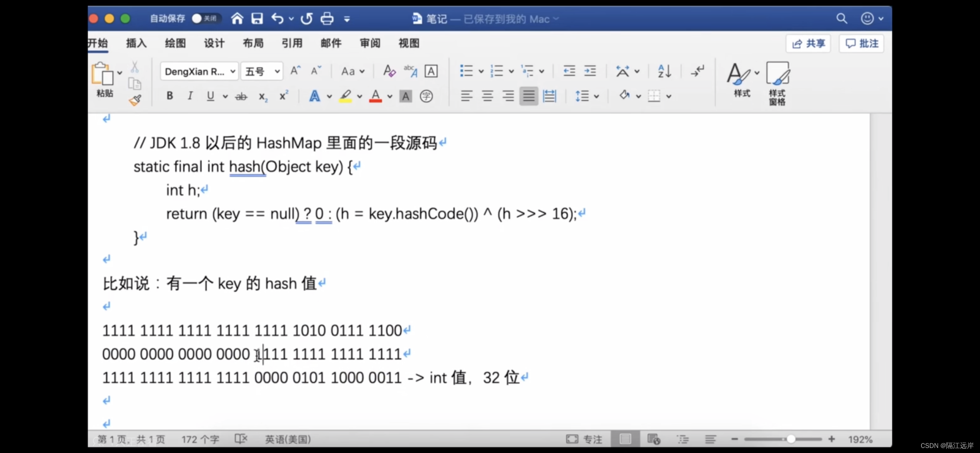Click the 共享 share button

coord(808,43)
